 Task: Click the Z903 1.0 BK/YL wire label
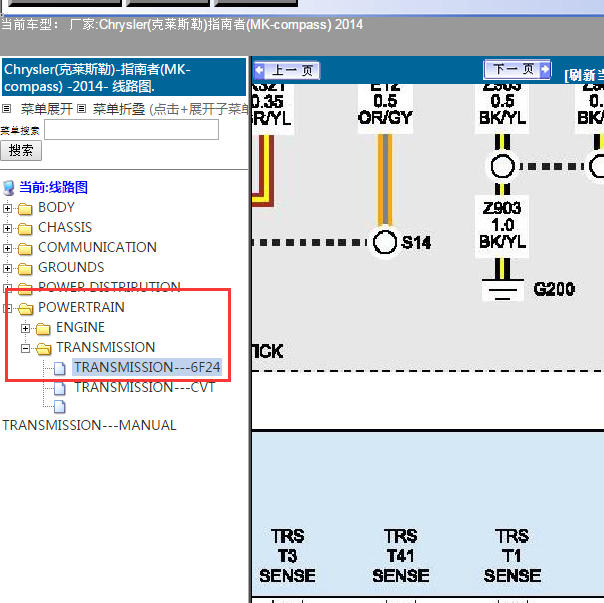pyautogui.click(x=502, y=225)
